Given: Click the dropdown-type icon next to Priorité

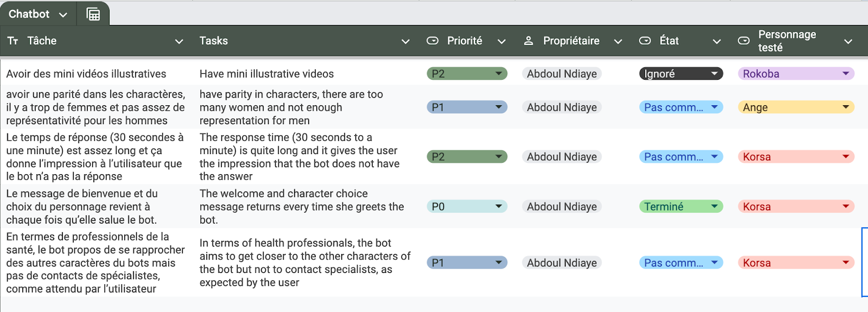Looking at the screenshot, I should point(432,41).
